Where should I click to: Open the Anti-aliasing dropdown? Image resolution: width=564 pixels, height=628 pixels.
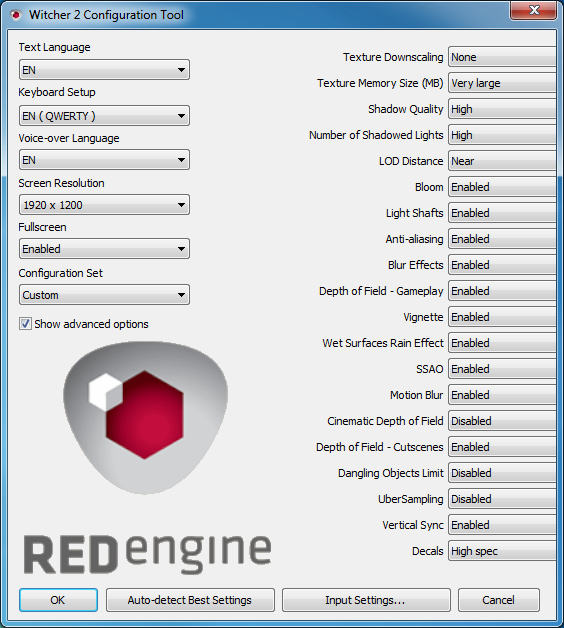tap(502, 239)
